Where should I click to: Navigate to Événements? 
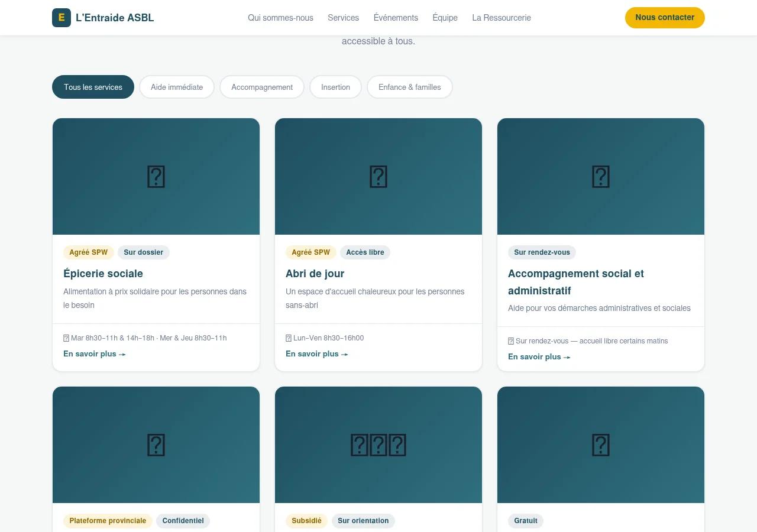(x=396, y=18)
